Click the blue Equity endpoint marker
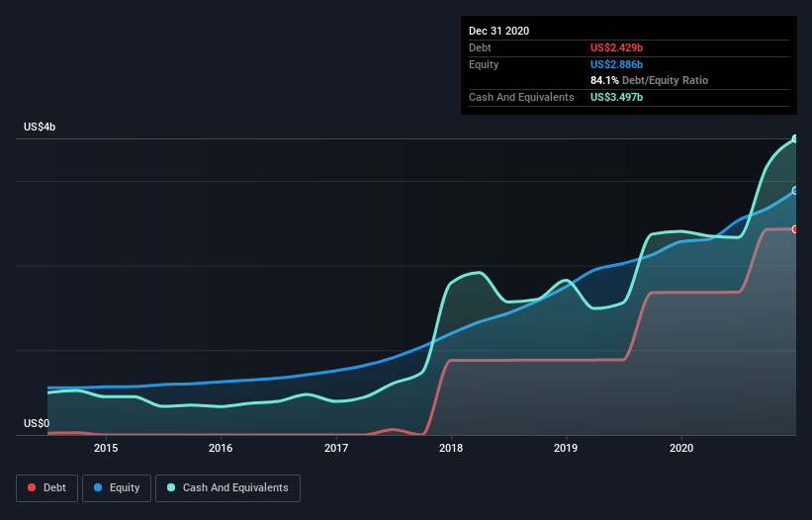 click(x=795, y=191)
